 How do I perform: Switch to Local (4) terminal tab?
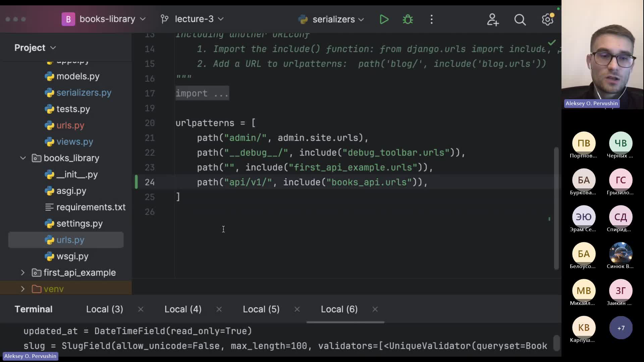click(183, 309)
